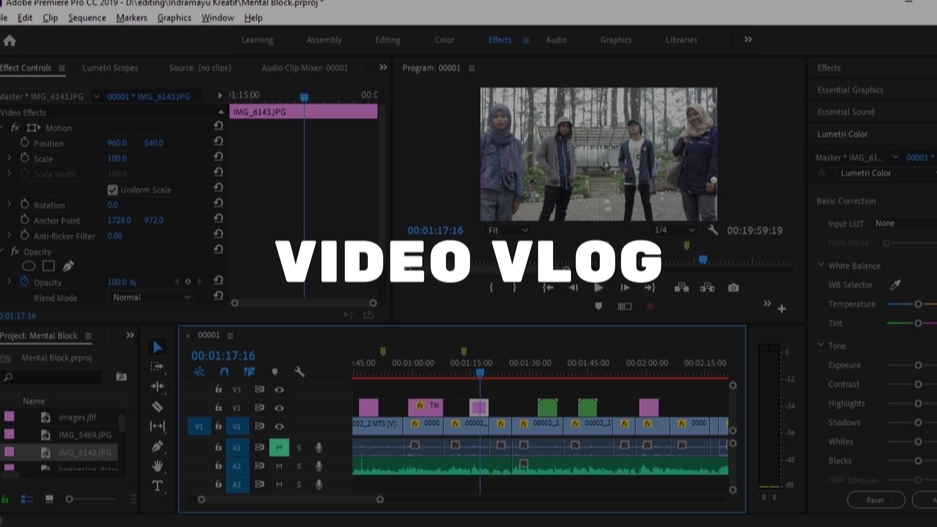
Task: Switch to Editing workspace tab
Action: point(388,40)
